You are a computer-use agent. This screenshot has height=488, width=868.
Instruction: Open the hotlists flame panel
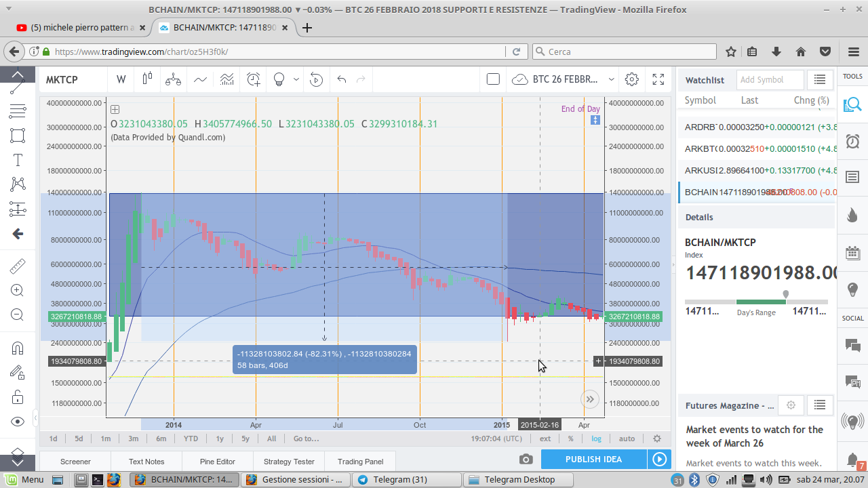pyautogui.click(x=852, y=216)
